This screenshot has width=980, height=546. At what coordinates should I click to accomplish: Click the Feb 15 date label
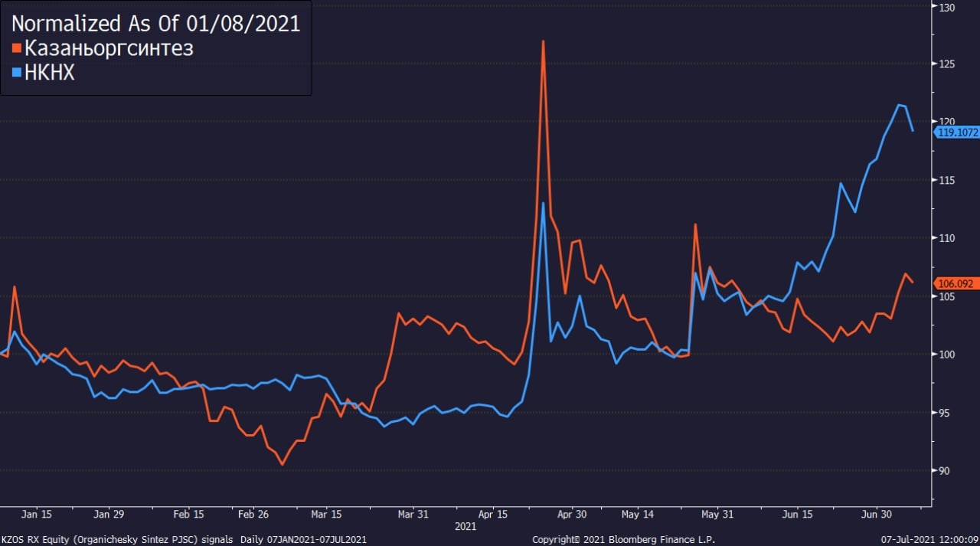188,514
